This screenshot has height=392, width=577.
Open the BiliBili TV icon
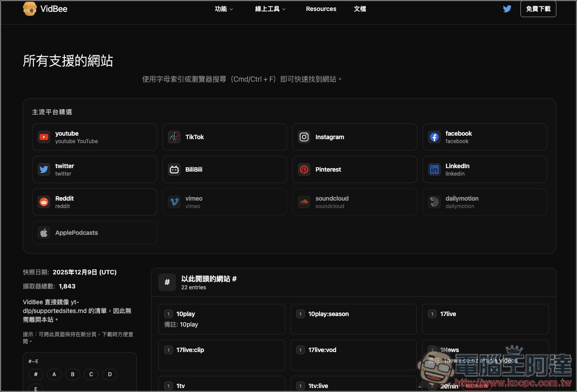174,169
